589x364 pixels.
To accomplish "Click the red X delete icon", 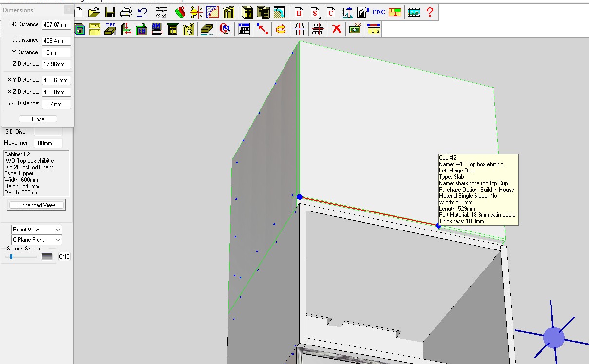I will pos(336,29).
